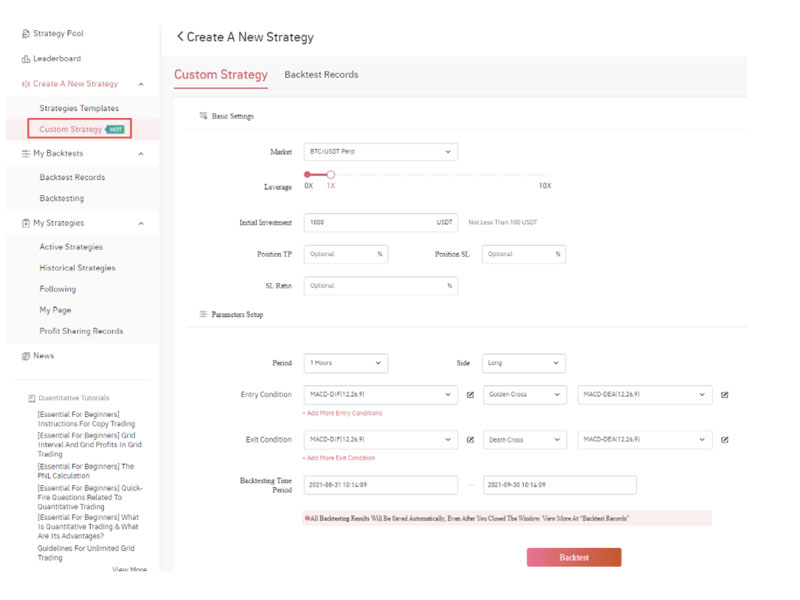Open My Page in the sidebar

[55, 310]
